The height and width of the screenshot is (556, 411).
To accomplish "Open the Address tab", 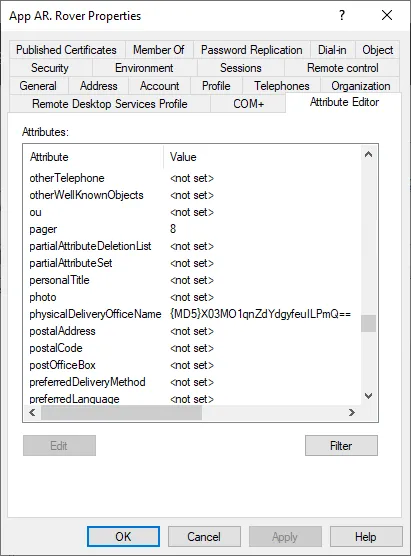I will point(99,86).
